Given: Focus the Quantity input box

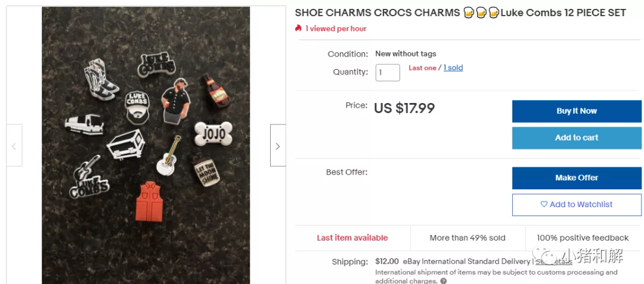Looking at the screenshot, I should pos(388,72).
